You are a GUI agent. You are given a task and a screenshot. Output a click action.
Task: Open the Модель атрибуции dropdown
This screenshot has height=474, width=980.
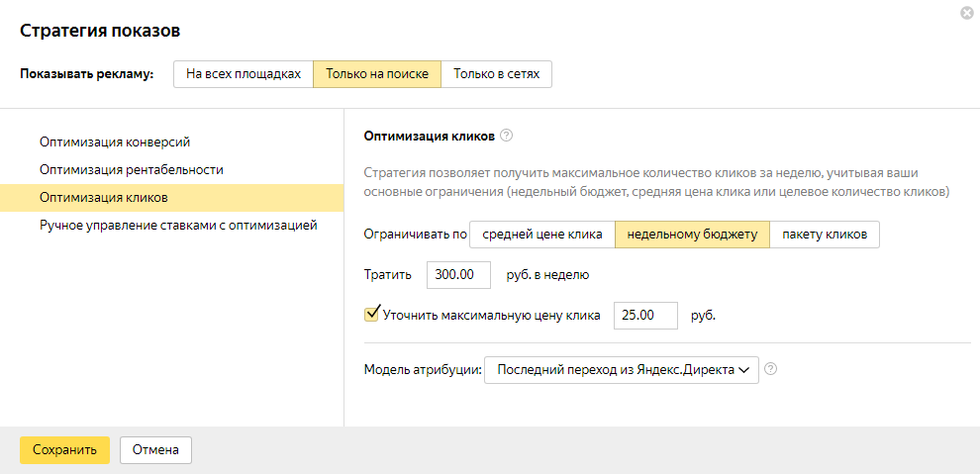pos(622,370)
